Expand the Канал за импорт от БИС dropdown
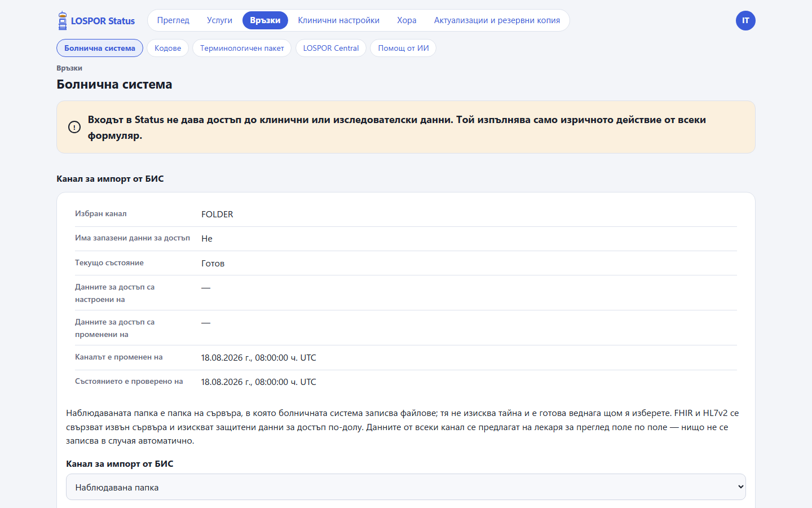 point(406,487)
